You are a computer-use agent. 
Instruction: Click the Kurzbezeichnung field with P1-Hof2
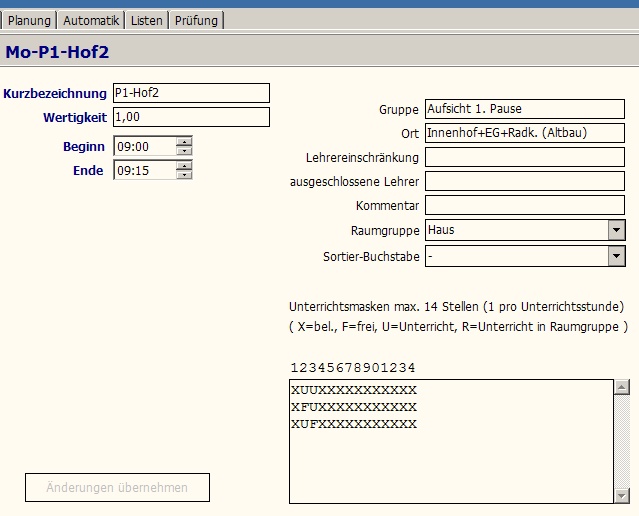point(190,93)
